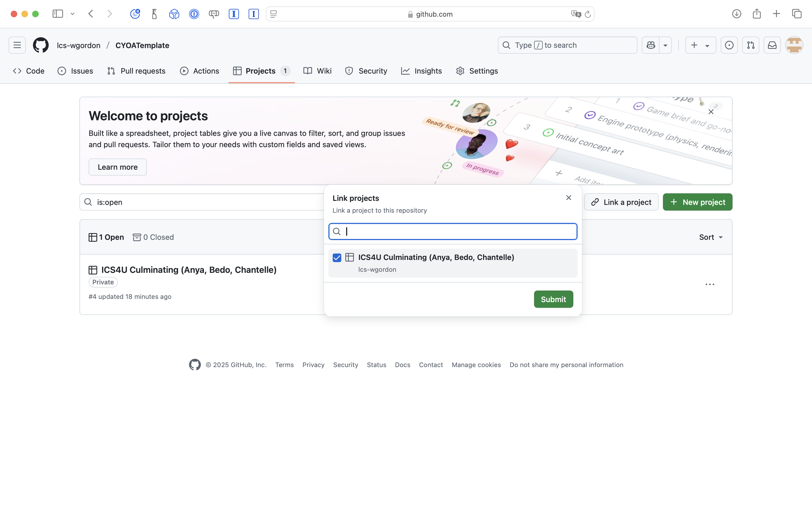
Task: Open the Copilot dropdown arrow
Action: (665, 45)
